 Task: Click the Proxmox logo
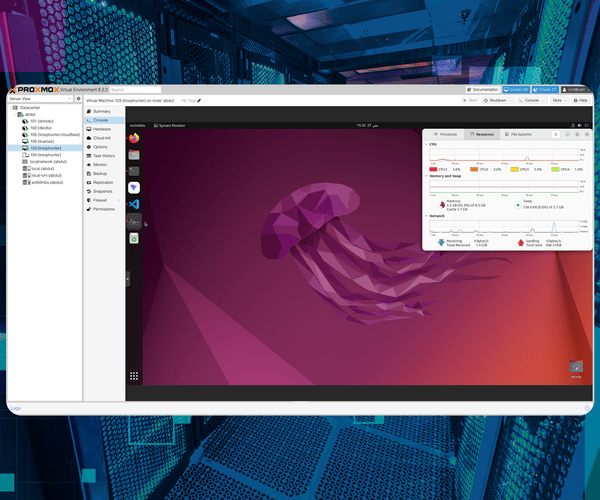pos(34,90)
